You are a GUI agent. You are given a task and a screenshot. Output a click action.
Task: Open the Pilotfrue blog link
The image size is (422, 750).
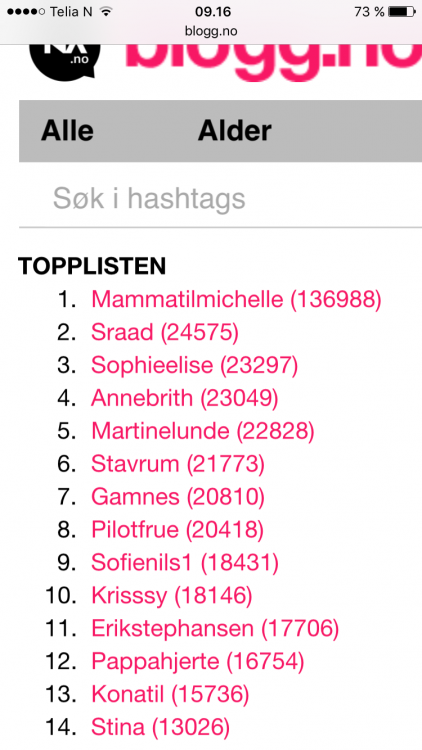pos(177,529)
